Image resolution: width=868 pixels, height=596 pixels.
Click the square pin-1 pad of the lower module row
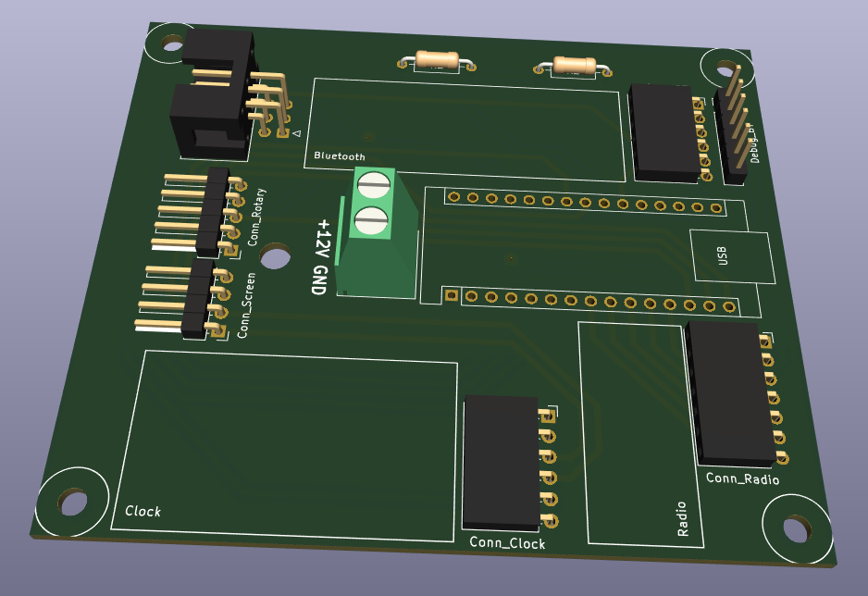pyautogui.click(x=452, y=295)
